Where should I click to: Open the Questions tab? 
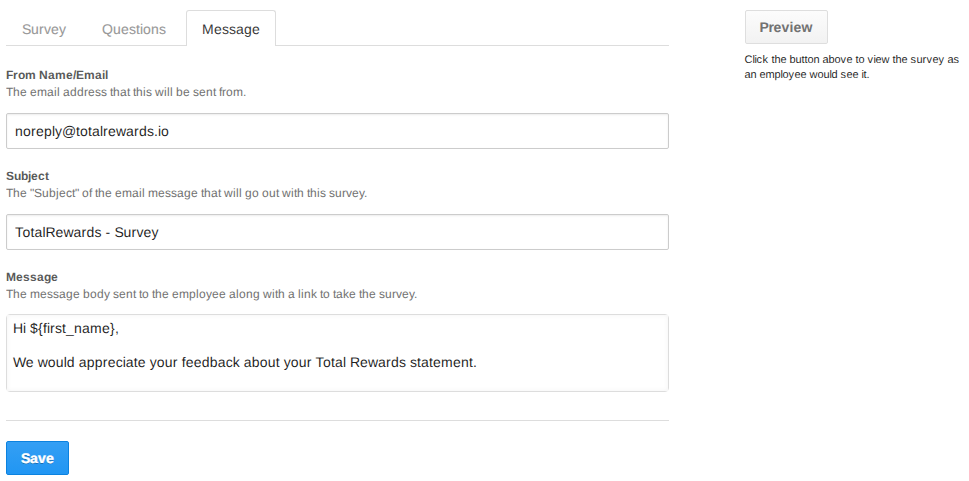pos(134,29)
